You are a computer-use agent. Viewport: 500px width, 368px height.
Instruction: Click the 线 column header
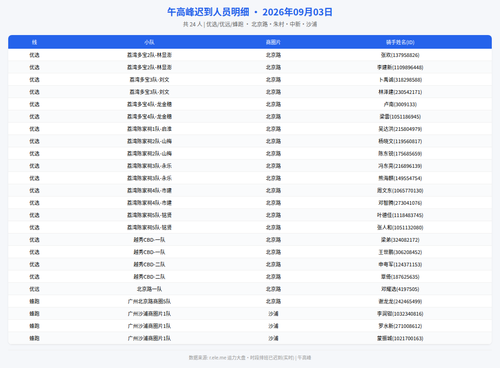click(x=34, y=42)
